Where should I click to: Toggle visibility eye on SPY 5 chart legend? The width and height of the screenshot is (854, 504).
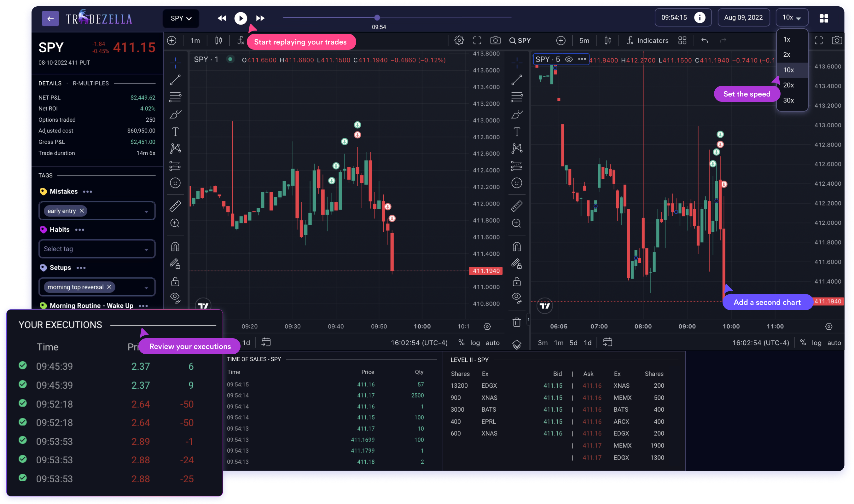[569, 60]
